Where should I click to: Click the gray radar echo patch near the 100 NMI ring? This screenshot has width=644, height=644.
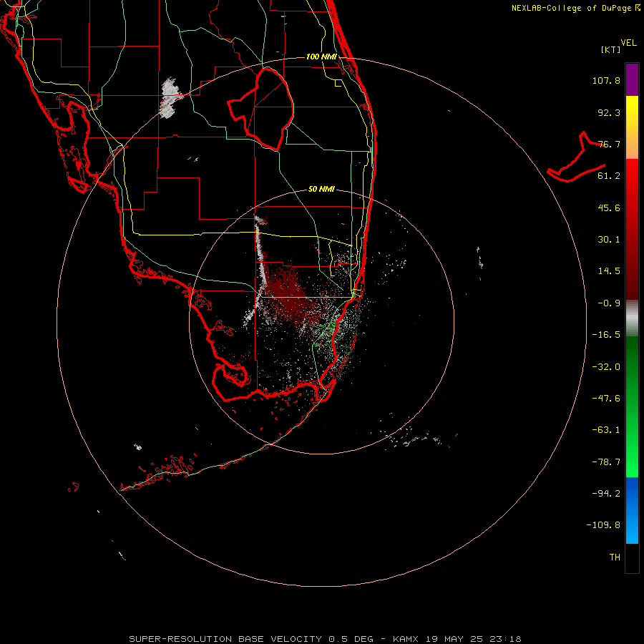click(171, 98)
